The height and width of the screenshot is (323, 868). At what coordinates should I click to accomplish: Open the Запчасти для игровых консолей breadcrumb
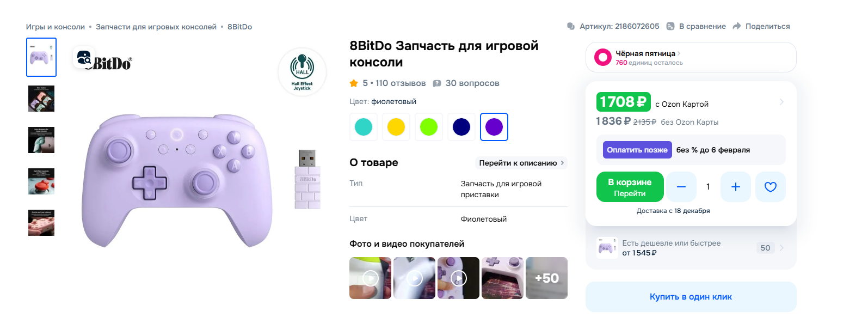[x=156, y=27]
